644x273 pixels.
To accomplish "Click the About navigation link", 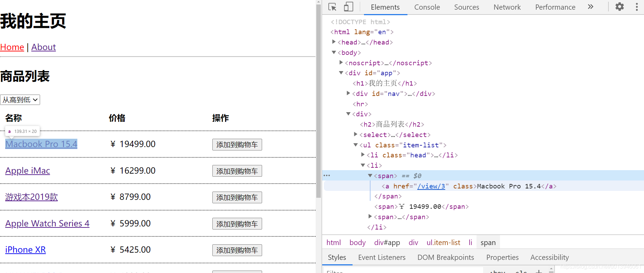I will click(x=44, y=47).
